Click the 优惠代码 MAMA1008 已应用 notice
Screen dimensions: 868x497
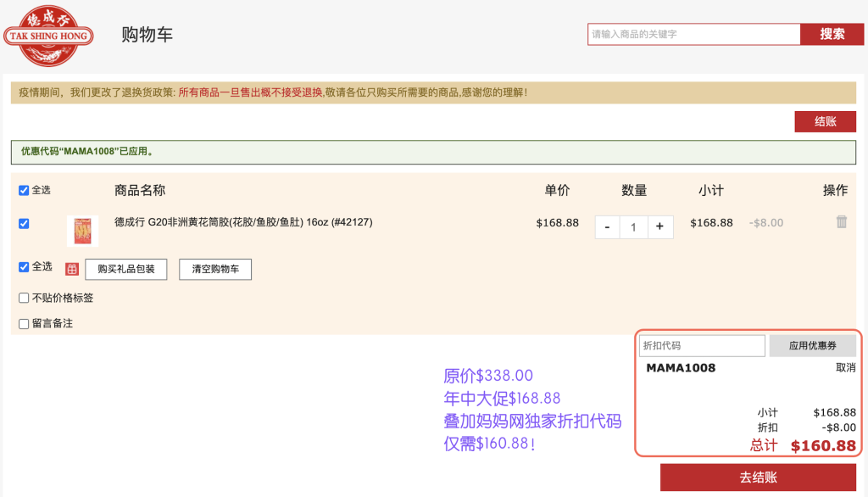pos(433,152)
